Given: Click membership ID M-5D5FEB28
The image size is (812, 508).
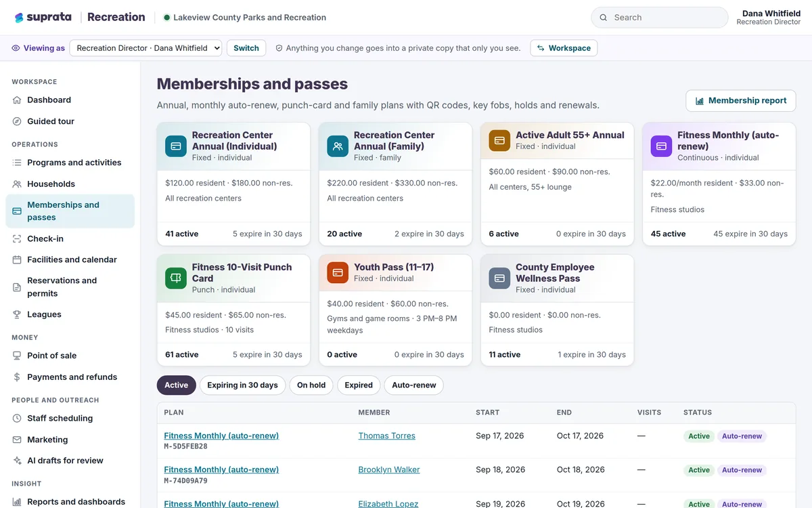Looking at the screenshot, I should [x=186, y=447].
